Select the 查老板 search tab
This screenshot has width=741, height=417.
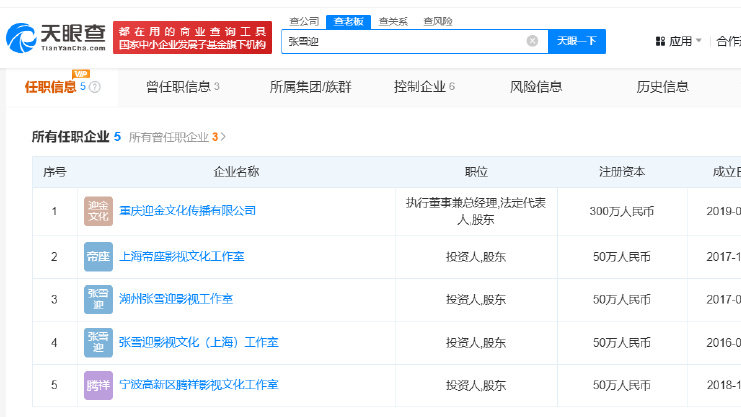[348, 21]
